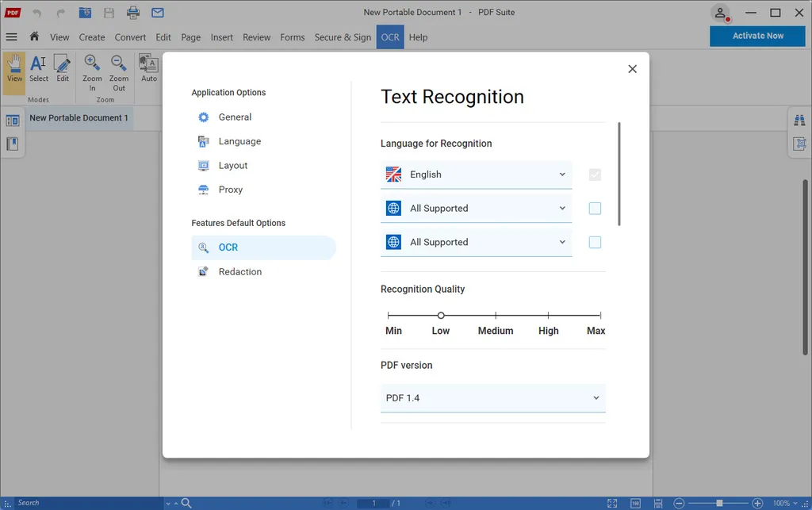Open the second All Supported dropdown
This screenshot has height=510, width=812.
476,208
